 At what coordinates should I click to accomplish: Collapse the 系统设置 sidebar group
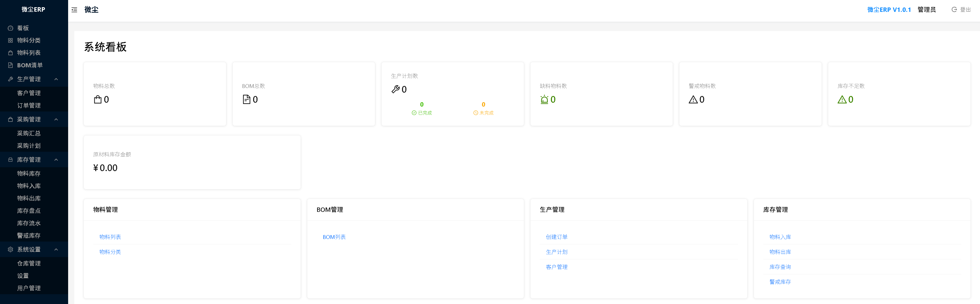tap(34, 250)
